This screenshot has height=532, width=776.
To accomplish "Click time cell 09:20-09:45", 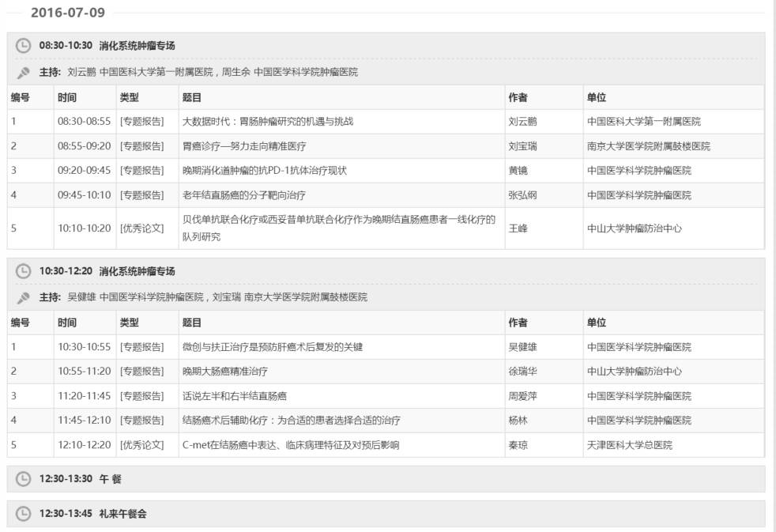I will click(84, 170).
